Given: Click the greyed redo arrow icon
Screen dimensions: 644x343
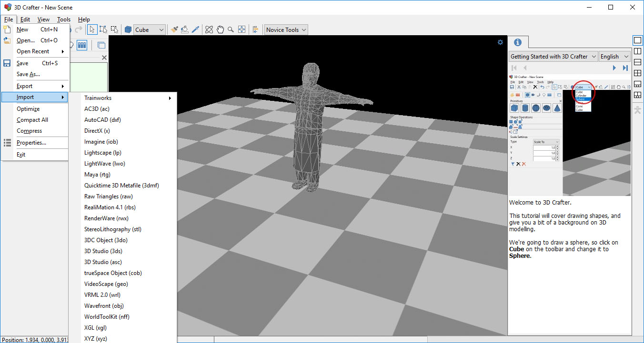Looking at the screenshot, I should click(79, 29).
